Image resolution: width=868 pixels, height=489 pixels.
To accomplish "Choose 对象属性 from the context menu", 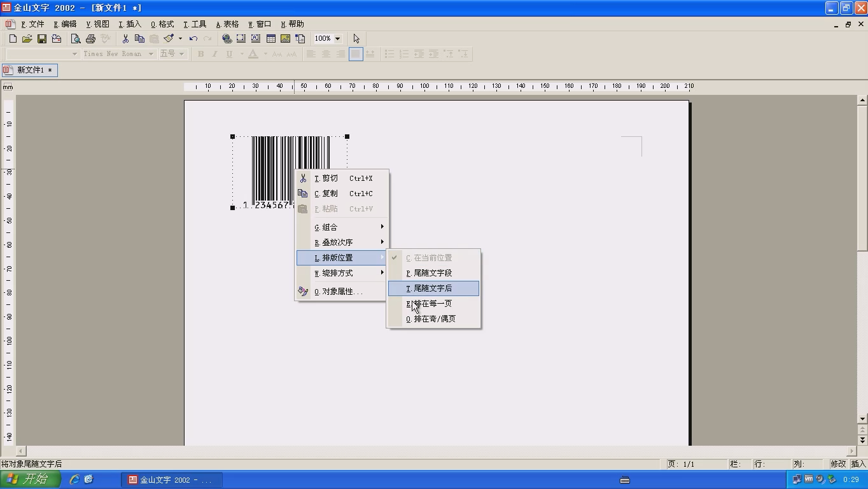I will [341, 292].
